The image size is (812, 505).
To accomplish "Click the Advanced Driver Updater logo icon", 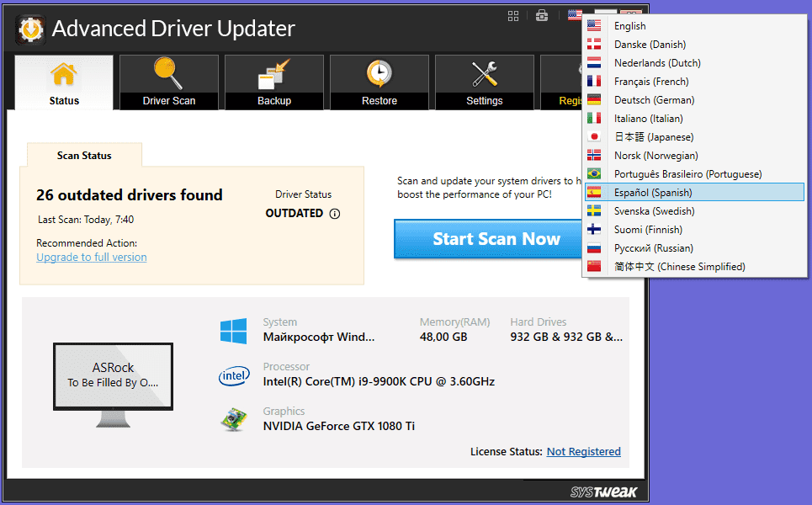I will point(30,29).
